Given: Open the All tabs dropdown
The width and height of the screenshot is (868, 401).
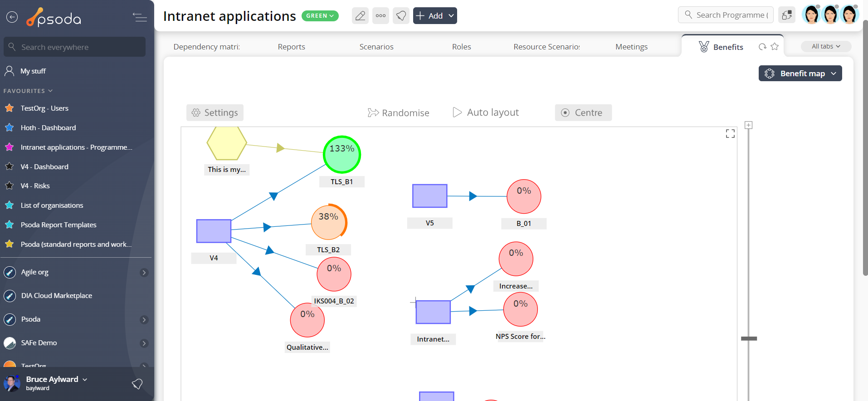Looking at the screenshot, I should click(826, 46).
